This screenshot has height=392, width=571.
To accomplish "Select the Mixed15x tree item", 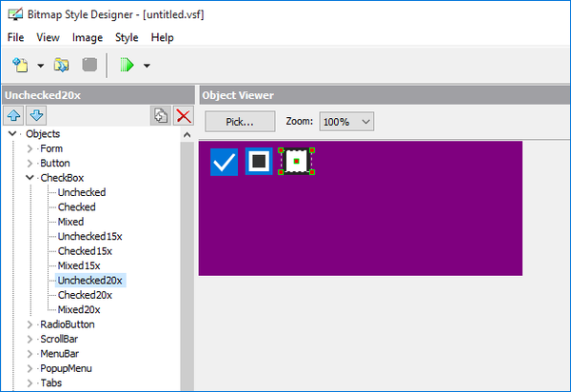I will pos(79,265).
